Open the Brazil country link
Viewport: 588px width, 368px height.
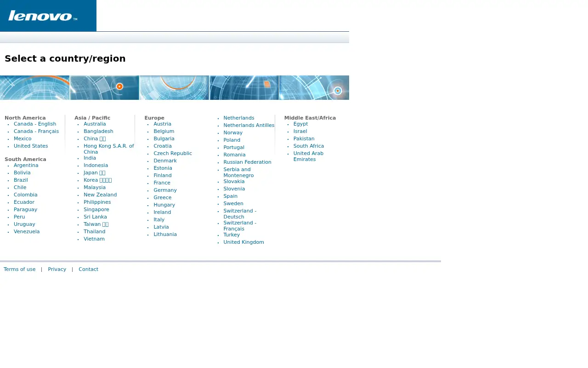(x=21, y=180)
